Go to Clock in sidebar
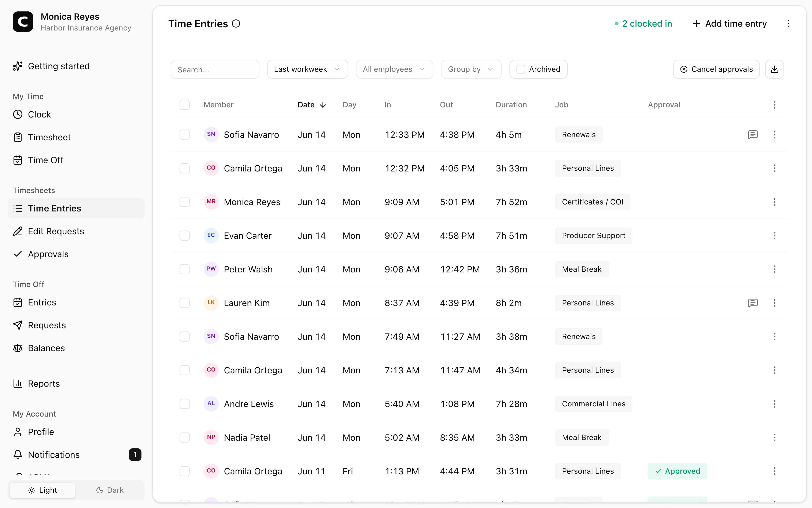Viewport: 812px width, 508px height. click(76, 115)
